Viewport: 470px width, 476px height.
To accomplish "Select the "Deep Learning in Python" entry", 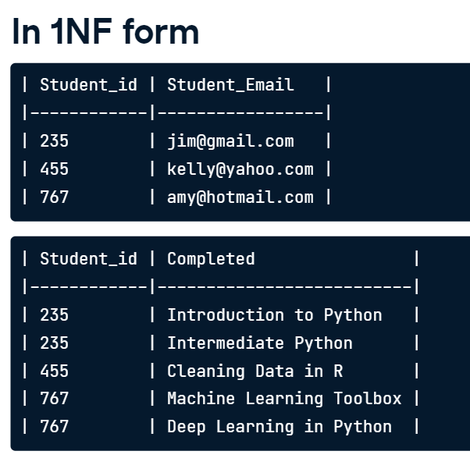I will (279, 427).
